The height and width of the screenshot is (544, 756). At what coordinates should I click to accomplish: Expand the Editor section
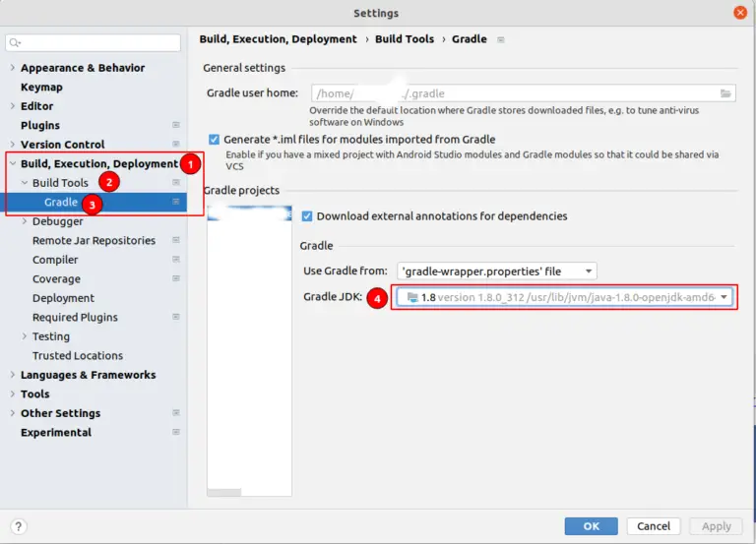coord(13,106)
